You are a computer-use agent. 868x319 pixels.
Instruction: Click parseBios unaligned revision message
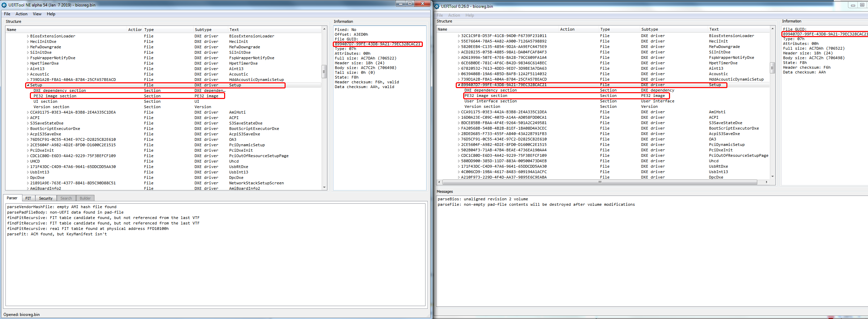483,199
